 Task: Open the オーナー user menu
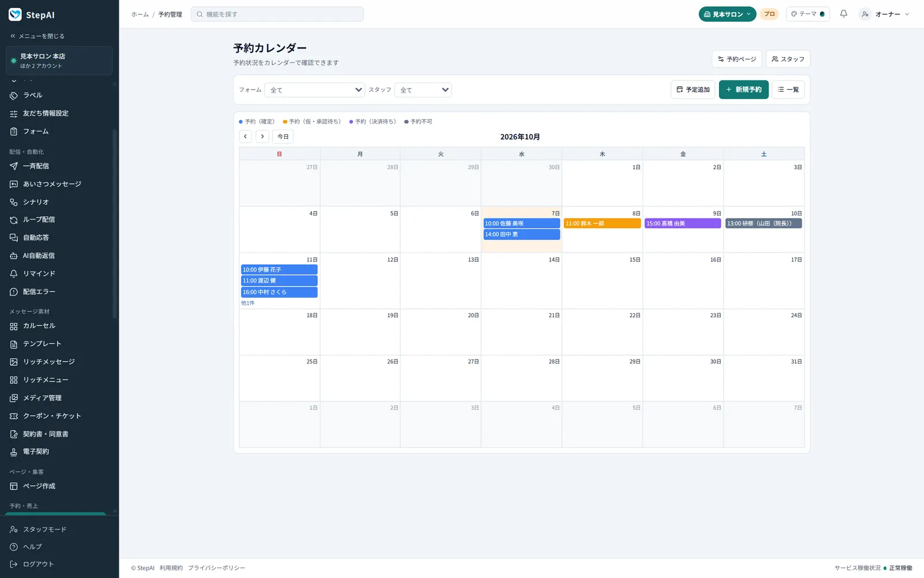(x=884, y=14)
